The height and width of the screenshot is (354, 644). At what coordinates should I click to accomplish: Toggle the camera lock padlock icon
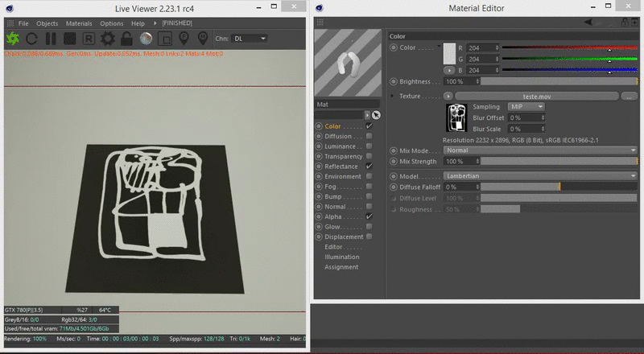(126, 39)
